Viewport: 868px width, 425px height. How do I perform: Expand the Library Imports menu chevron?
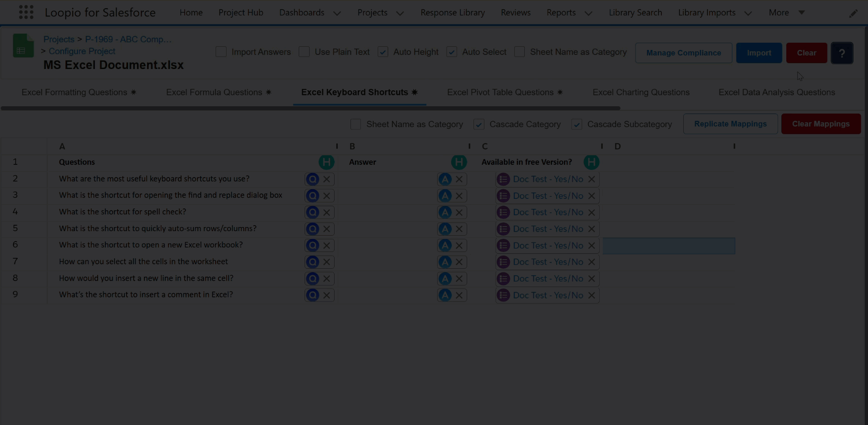click(748, 13)
